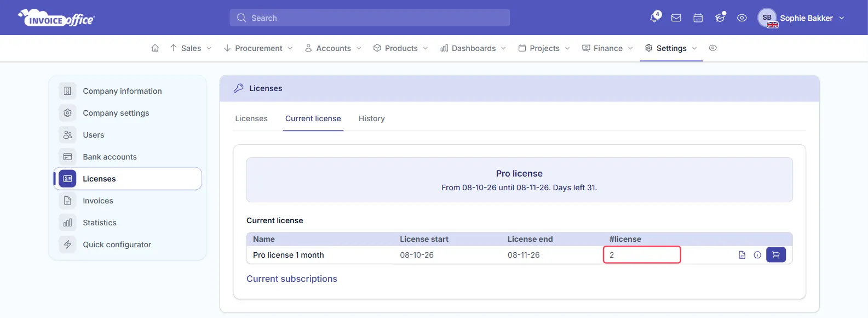Click the Bank accounts card icon
Viewport: 868px width, 318px height.
coord(68,157)
